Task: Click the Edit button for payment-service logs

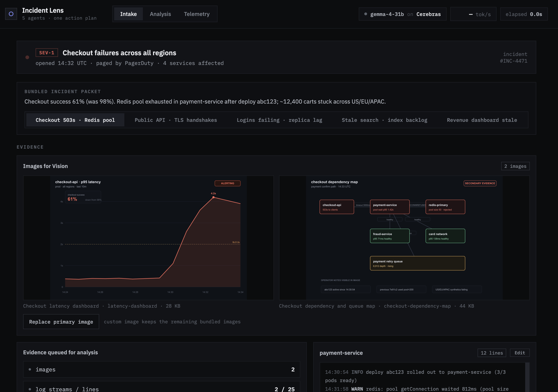Action: click(x=520, y=353)
